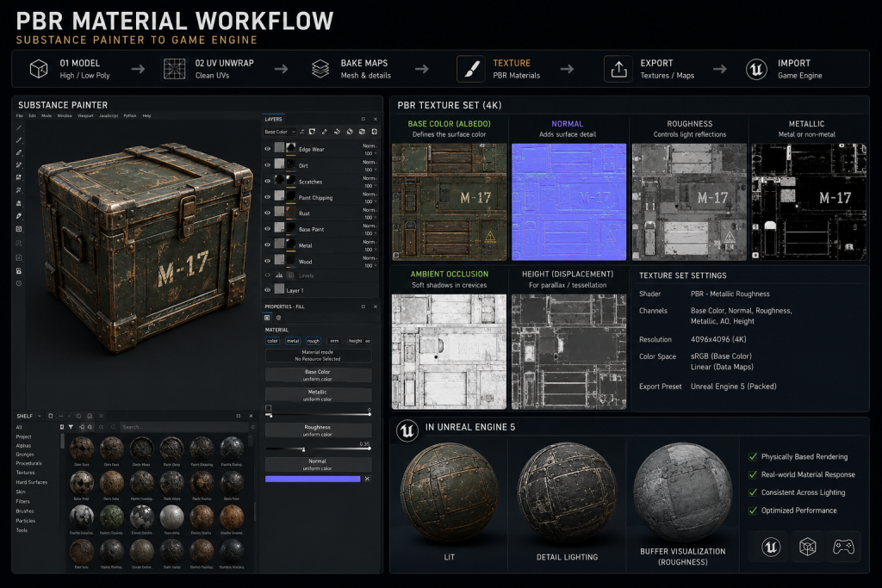The width and height of the screenshot is (882, 588).
Task: Open the Metal layer opacity 100 dropdown
Action: click(x=370, y=250)
